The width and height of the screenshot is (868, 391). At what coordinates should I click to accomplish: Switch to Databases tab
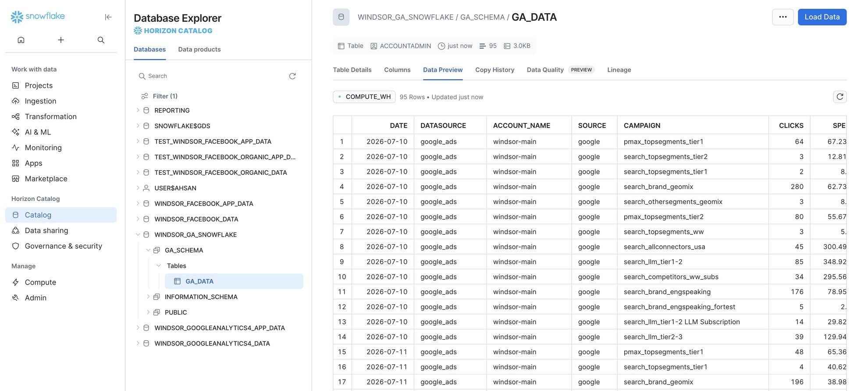[x=149, y=49]
